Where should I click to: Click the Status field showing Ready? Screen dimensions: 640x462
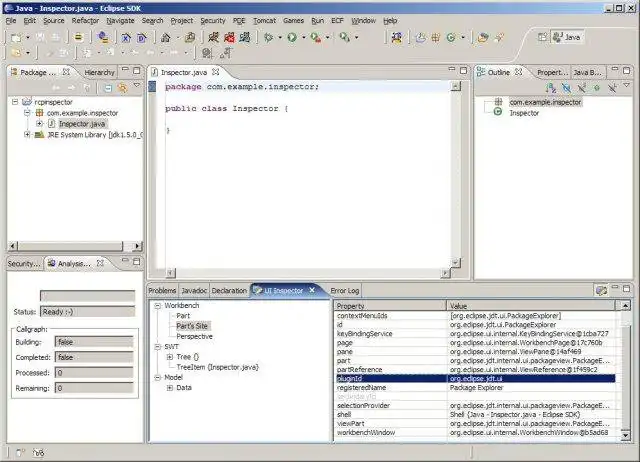point(87,312)
